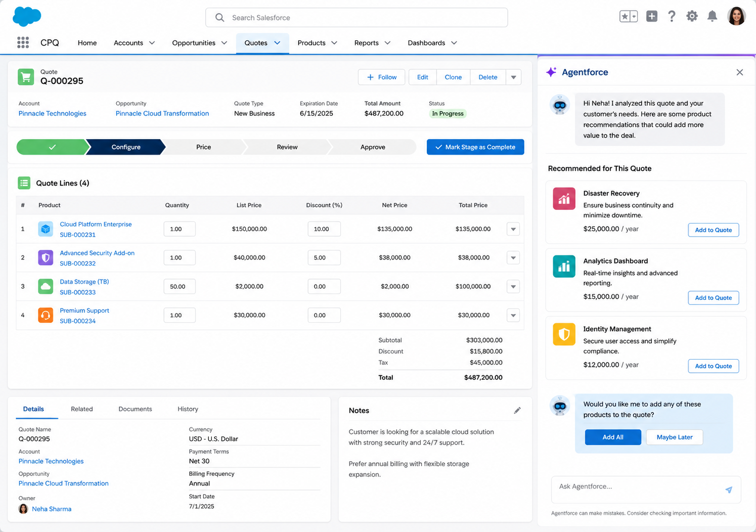Click Mark Stage as Complete

click(475, 147)
